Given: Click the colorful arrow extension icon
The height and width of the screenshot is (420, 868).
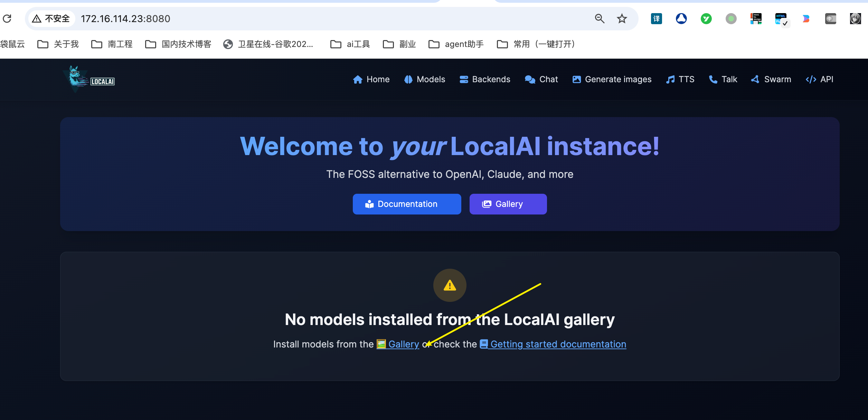Looking at the screenshot, I should (x=806, y=19).
